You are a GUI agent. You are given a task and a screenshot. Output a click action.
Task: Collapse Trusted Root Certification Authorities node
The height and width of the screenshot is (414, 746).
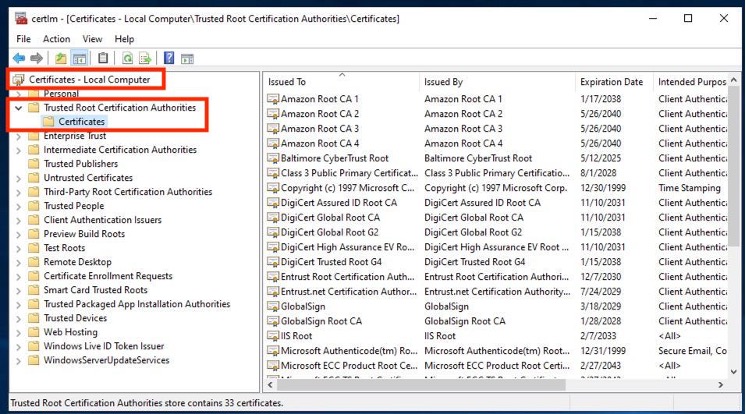click(19, 108)
